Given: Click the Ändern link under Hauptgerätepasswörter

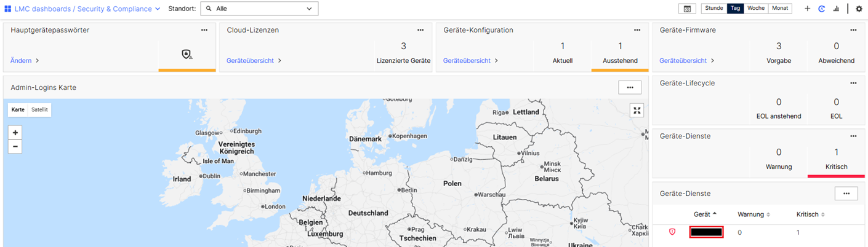Looking at the screenshot, I should click(25, 61).
